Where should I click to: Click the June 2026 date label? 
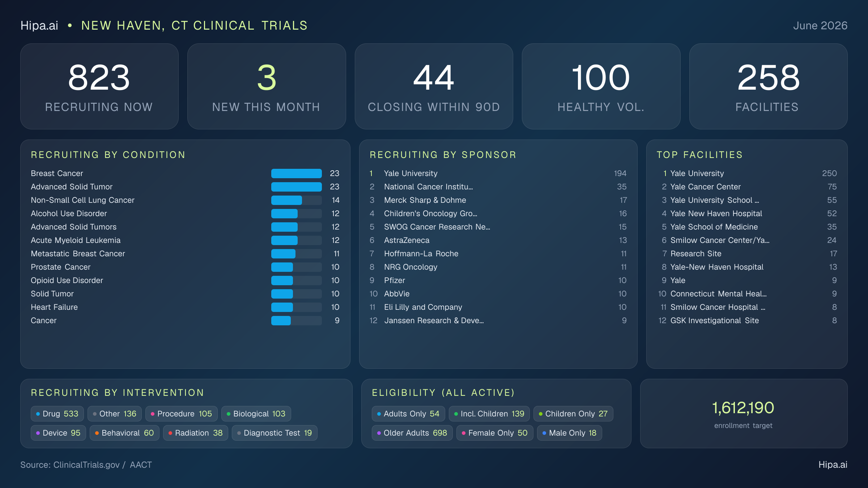click(x=820, y=26)
